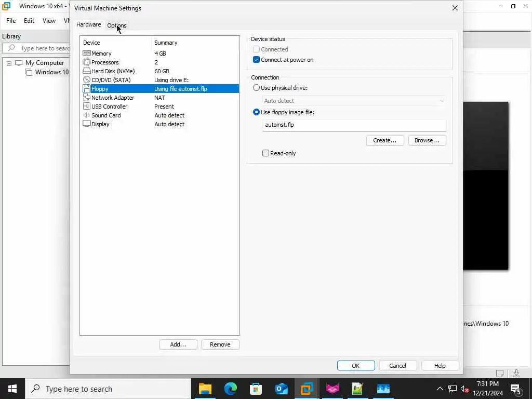
Task: Confirm settings with the OK button
Action: [356, 365]
